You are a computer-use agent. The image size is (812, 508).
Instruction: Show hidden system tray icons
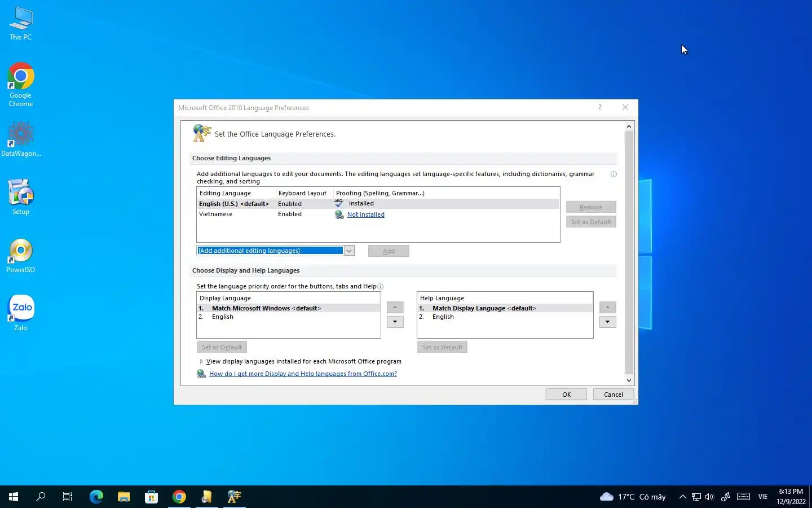(x=683, y=497)
